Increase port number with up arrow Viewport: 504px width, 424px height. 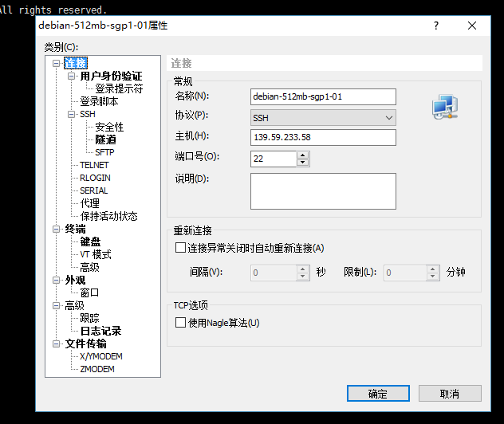click(302, 155)
